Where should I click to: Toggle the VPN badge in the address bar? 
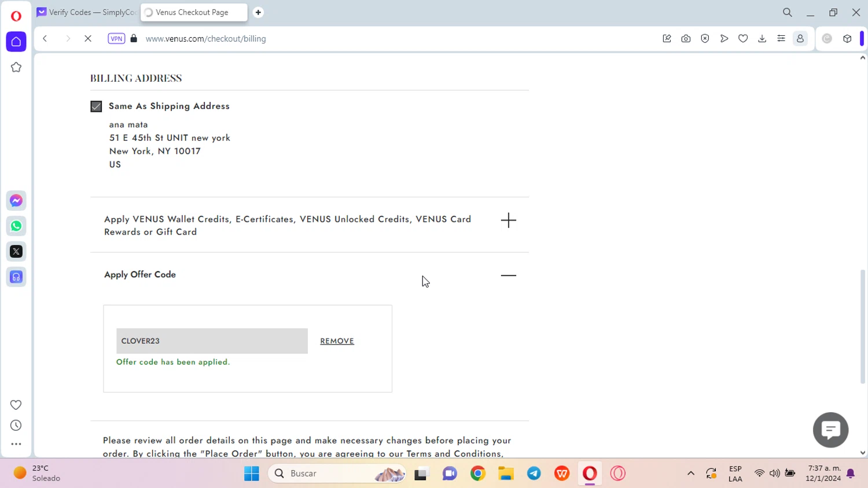click(x=116, y=39)
